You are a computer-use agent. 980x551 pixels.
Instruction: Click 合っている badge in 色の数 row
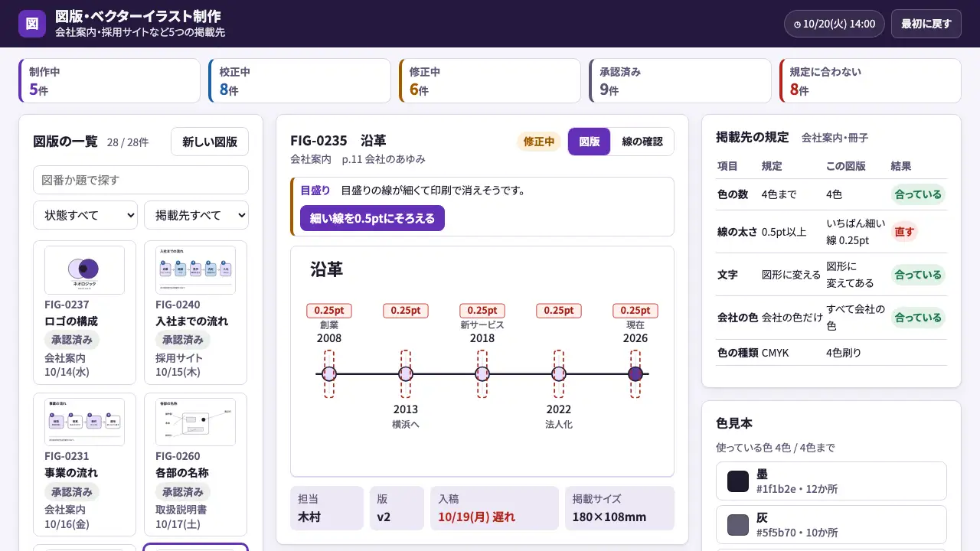click(x=918, y=194)
